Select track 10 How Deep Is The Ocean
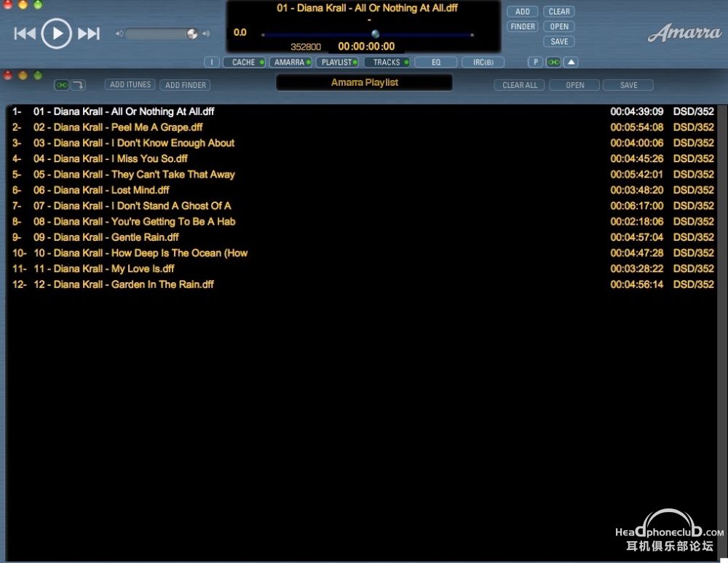The image size is (728, 563). tap(362, 253)
